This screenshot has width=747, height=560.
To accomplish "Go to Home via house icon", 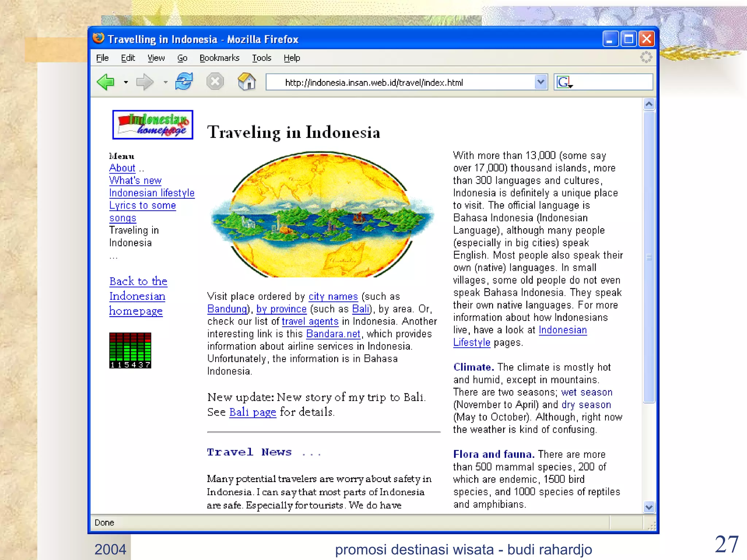I will click(247, 81).
